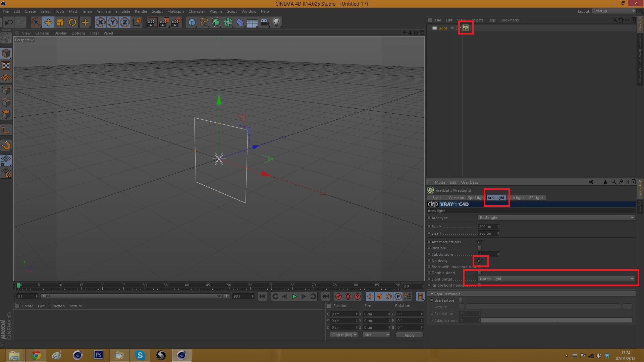Click the Apply button in coordinates

409,335
